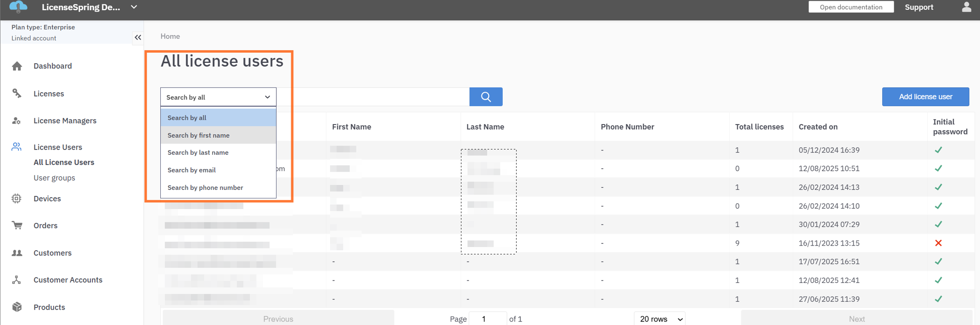Image resolution: width=980 pixels, height=325 pixels.
Task: Click the Open documentation button
Action: tap(851, 7)
